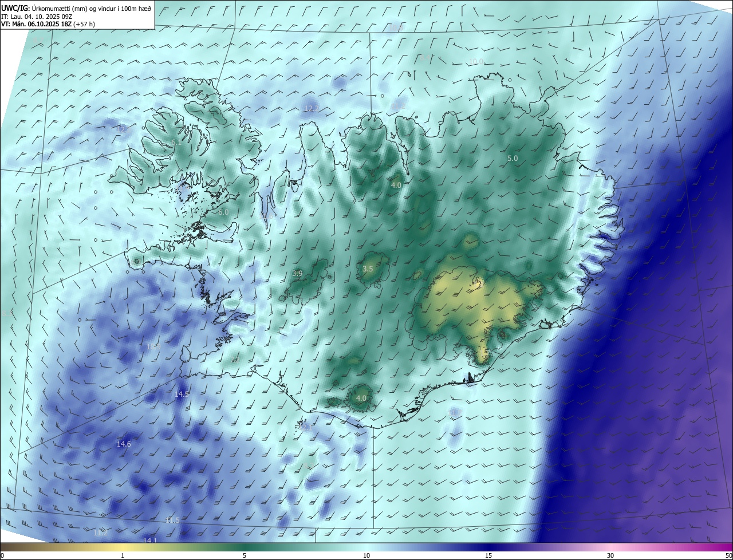Click the '14.6' value over the ocean
Image resolution: width=733 pixels, height=560 pixels.
(x=124, y=444)
